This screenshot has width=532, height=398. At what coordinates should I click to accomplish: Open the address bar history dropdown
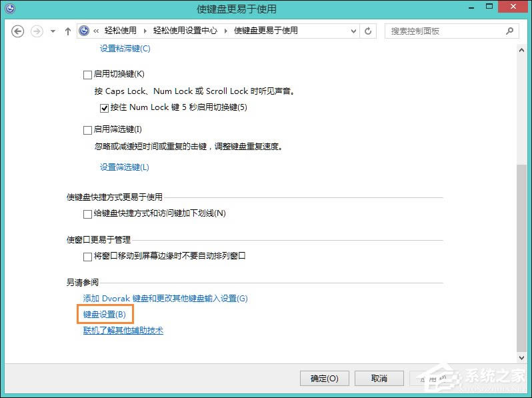[x=353, y=31]
